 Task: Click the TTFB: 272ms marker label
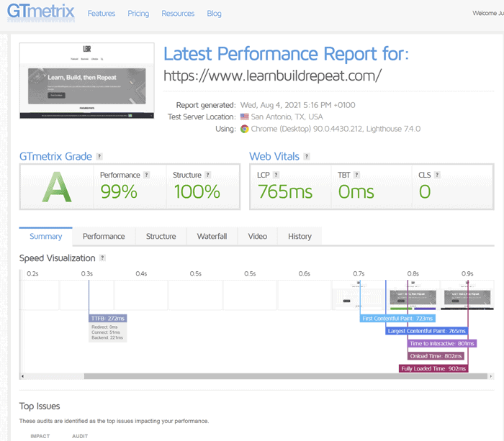(x=108, y=318)
